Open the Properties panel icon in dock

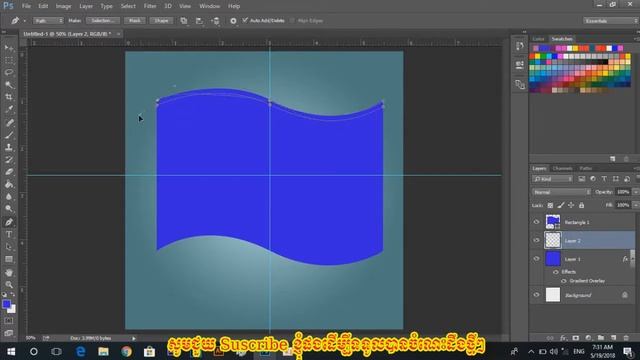[520, 65]
